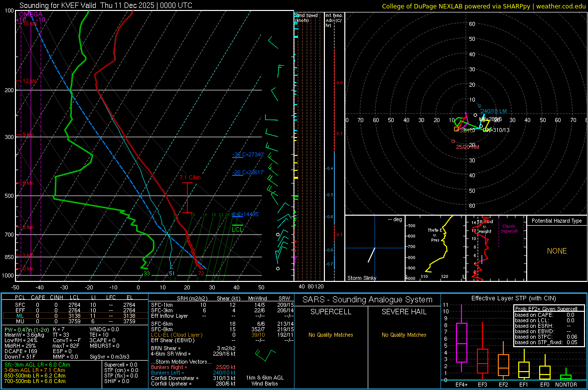The image size is (588, 390).
Task: Click surface dewpoint value '33'
Action: pyautogui.click(x=147, y=273)
